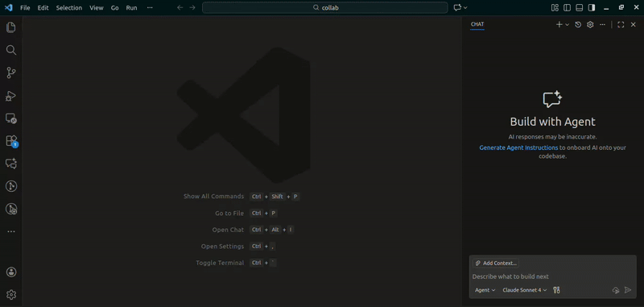644x307 pixels.
Task: Click the Add Context... button
Action: click(x=496, y=263)
